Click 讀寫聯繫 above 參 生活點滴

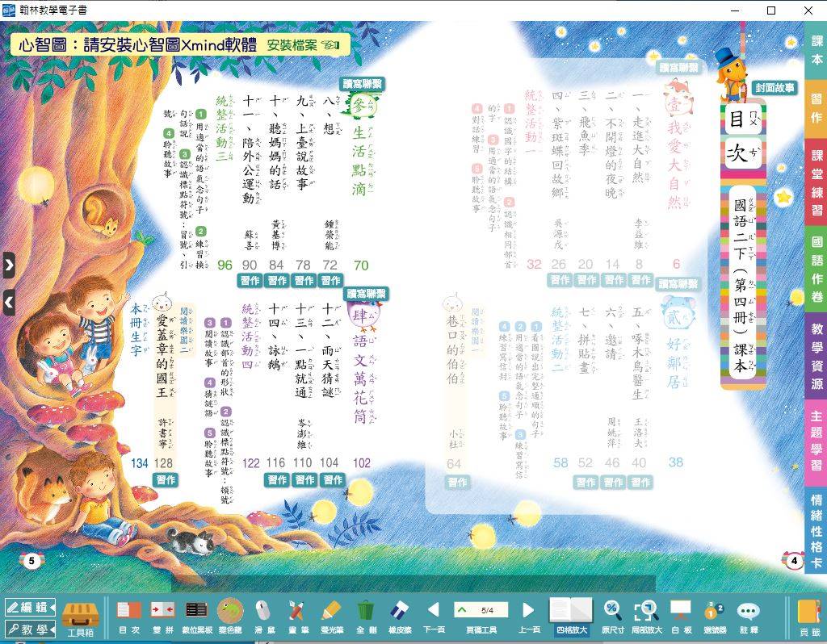363,84
